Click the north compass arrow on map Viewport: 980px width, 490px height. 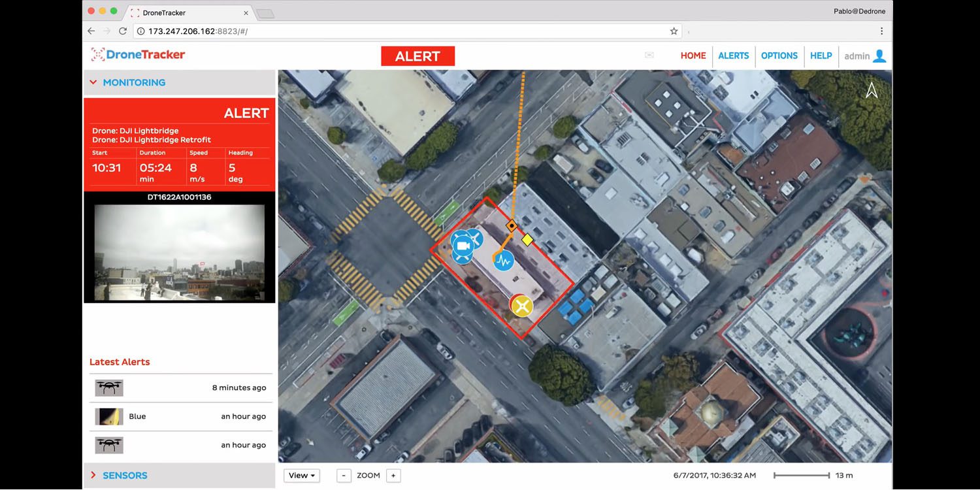pos(872,90)
